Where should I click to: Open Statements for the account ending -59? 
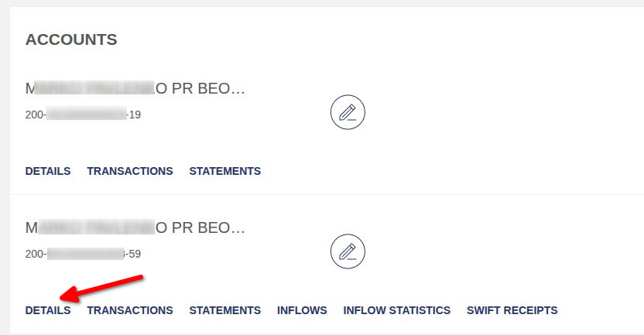(225, 310)
